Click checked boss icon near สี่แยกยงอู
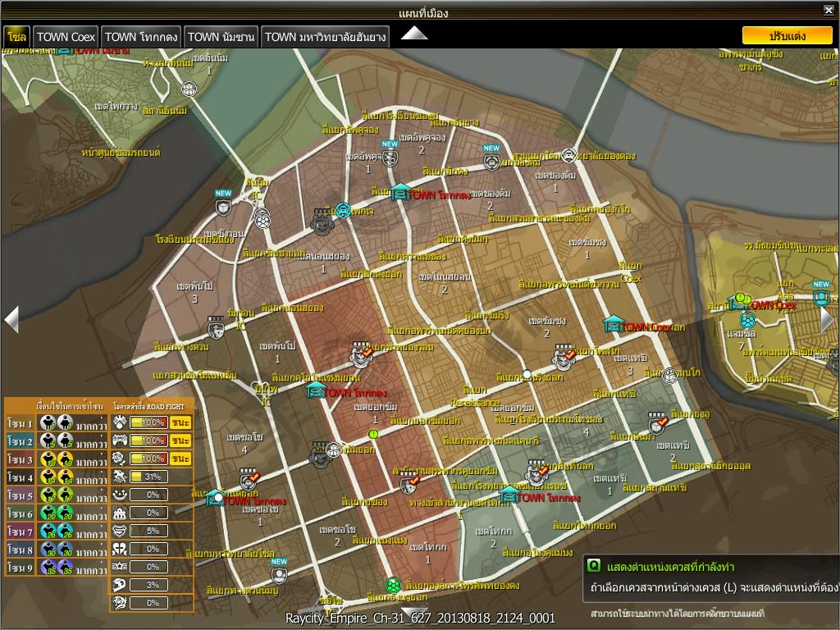Image resolution: width=840 pixels, height=630 pixels. [657, 424]
